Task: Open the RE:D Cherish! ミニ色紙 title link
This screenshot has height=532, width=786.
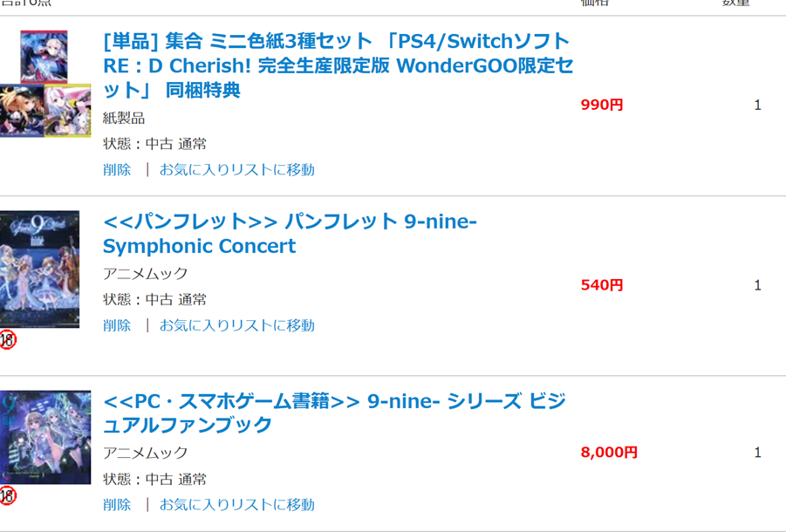Action: tap(338, 65)
